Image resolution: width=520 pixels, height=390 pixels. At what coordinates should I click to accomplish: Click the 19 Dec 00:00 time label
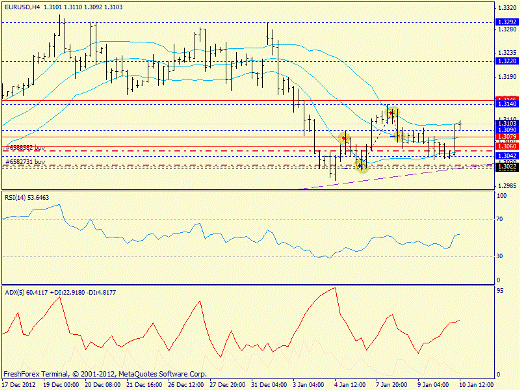[x=61, y=385]
